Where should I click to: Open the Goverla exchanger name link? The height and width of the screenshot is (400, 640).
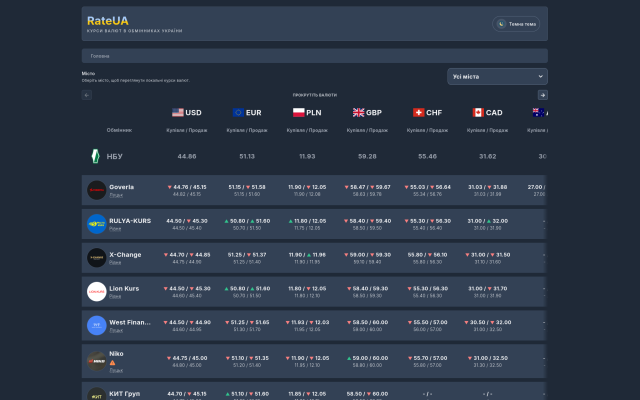click(122, 187)
